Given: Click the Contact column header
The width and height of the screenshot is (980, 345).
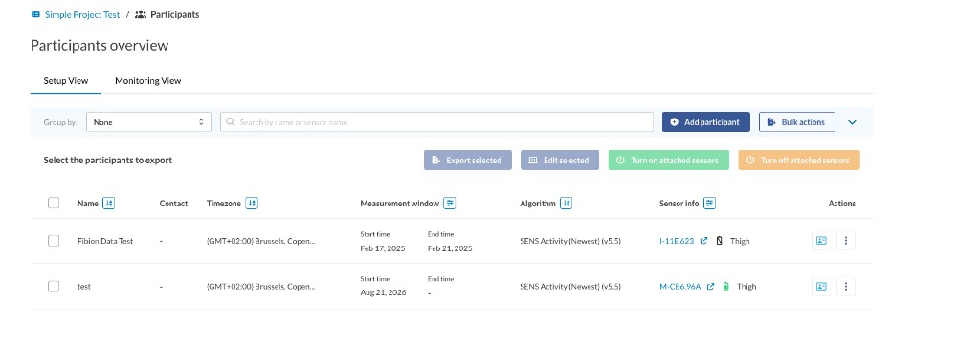Looking at the screenshot, I should [174, 204].
